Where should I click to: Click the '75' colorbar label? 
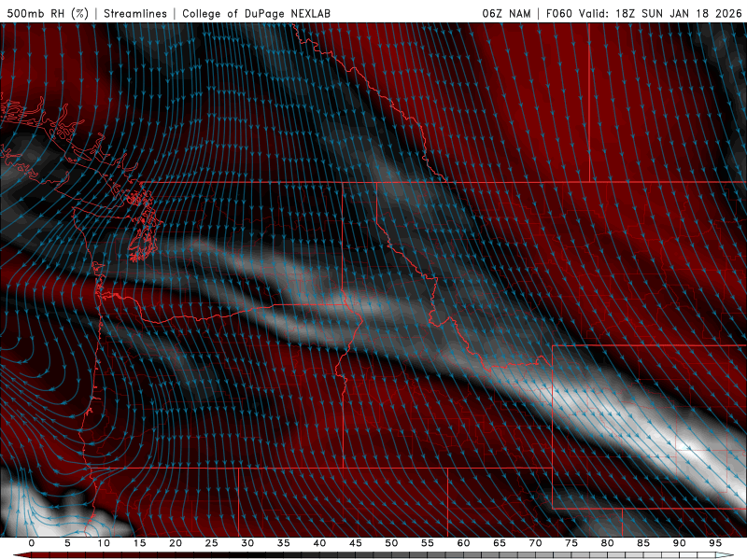(x=571, y=543)
